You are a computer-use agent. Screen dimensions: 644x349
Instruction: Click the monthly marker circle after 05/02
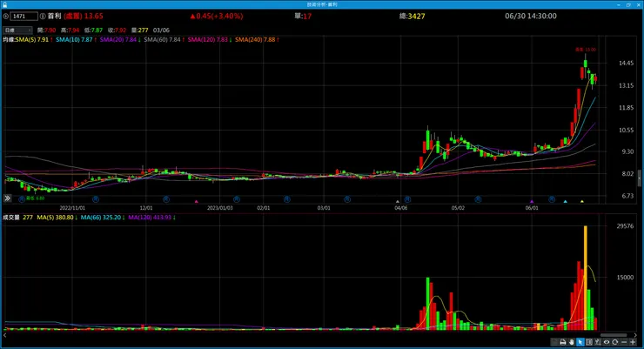[478, 199]
